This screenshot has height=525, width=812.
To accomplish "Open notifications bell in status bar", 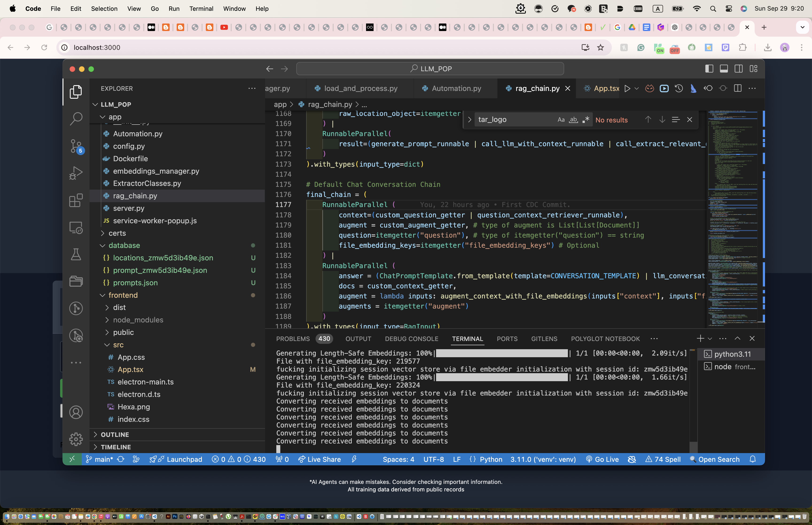I will point(753,459).
